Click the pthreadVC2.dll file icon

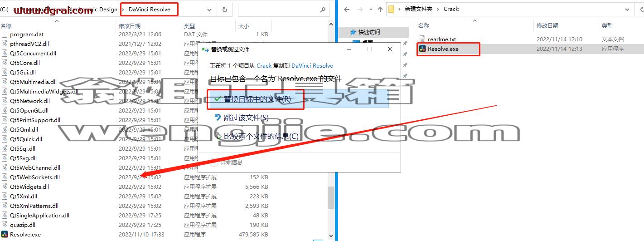(5, 44)
